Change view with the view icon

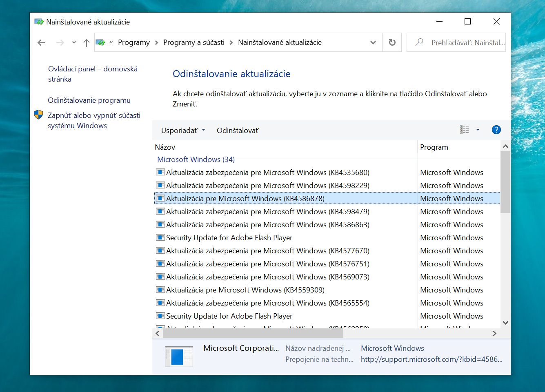pos(465,130)
